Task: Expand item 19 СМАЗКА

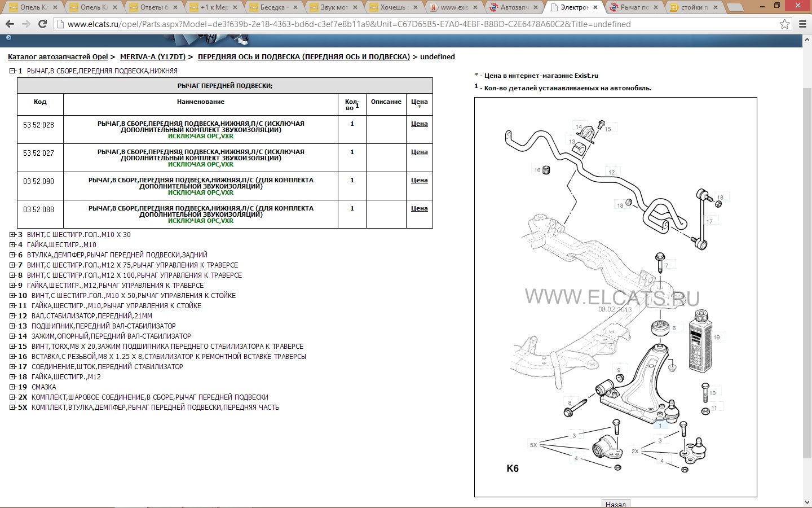Action: [12, 387]
